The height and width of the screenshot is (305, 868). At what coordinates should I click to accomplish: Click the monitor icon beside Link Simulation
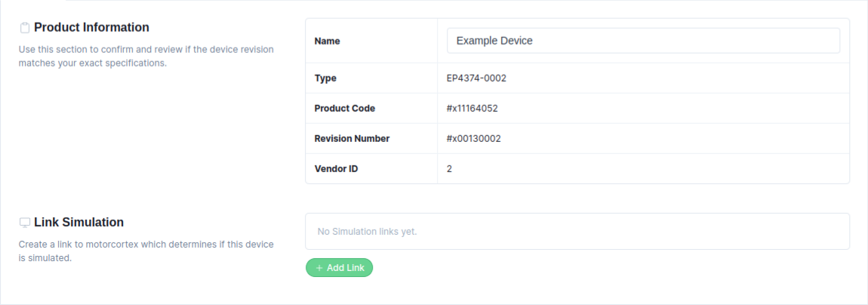coord(25,223)
